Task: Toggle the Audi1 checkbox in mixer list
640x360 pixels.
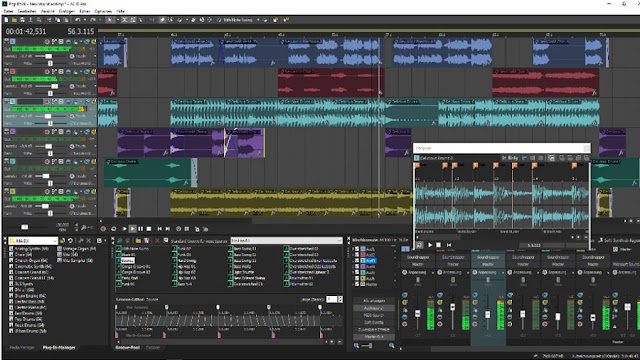Action: click(x=357, y=249)
